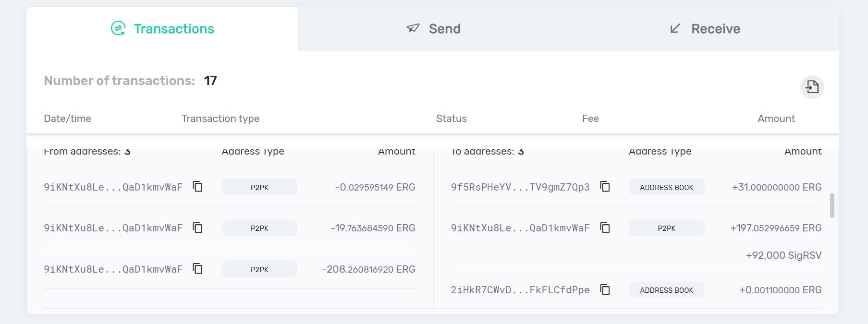Copy first from-address with -0.029595149 ERG

coord(197,186)
